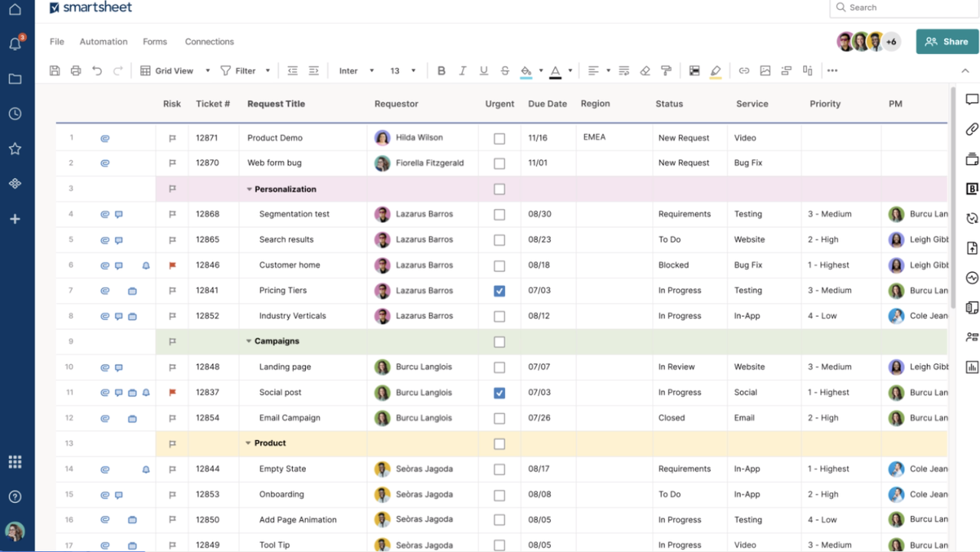Image resolution: width=980 pixels, height=552 pixels.
Task: Open the Forms menu
Action: point(154,41)
